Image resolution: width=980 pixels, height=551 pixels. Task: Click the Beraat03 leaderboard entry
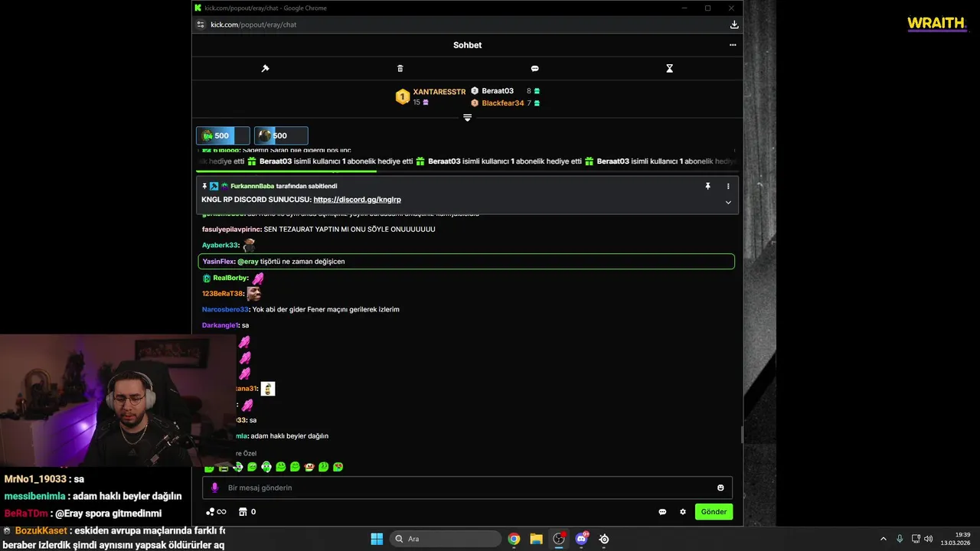point(498,91)
